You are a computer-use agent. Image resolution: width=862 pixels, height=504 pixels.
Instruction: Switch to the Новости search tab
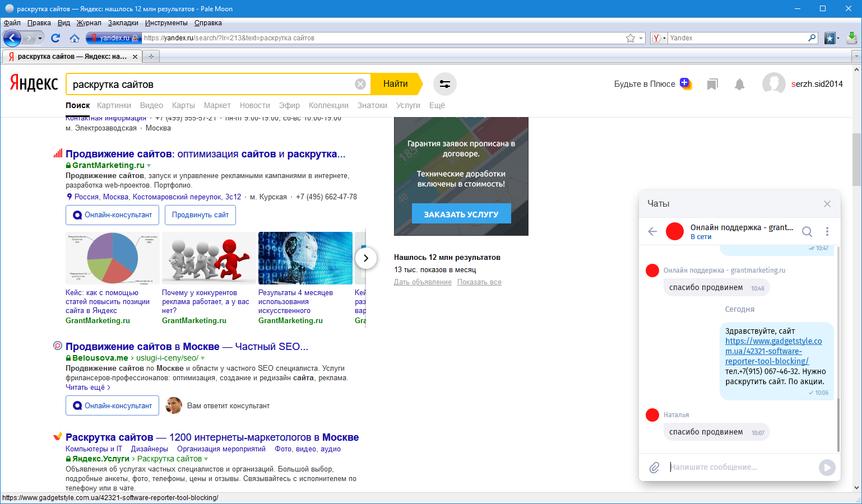(255, 105)
